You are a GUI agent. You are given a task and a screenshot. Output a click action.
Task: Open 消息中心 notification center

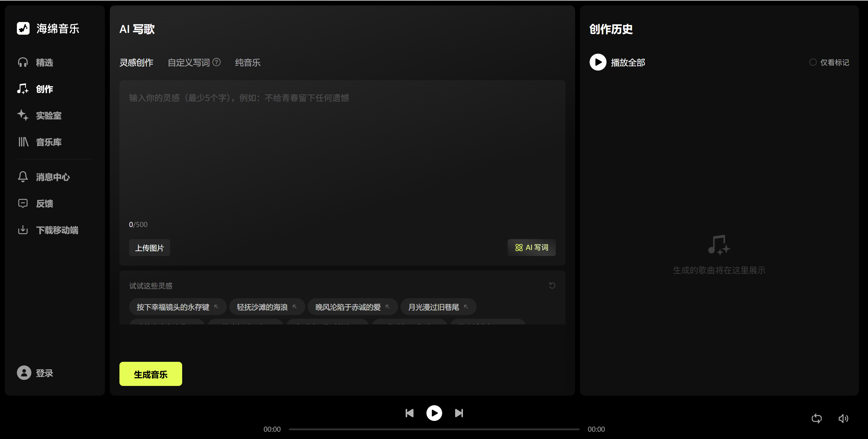pyautogui.click(x=52, y=177)
